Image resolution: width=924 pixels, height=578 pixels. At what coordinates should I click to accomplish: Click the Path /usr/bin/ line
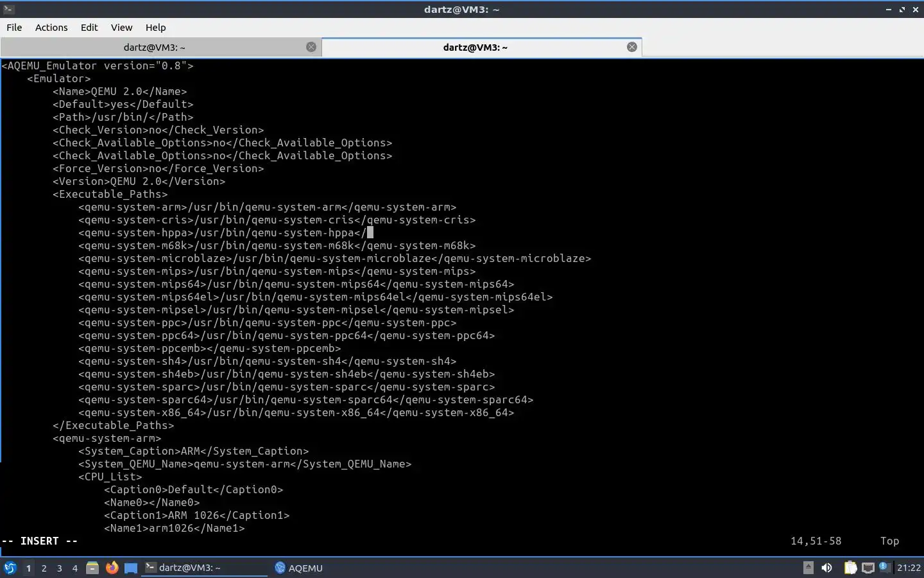click(123, 117)
